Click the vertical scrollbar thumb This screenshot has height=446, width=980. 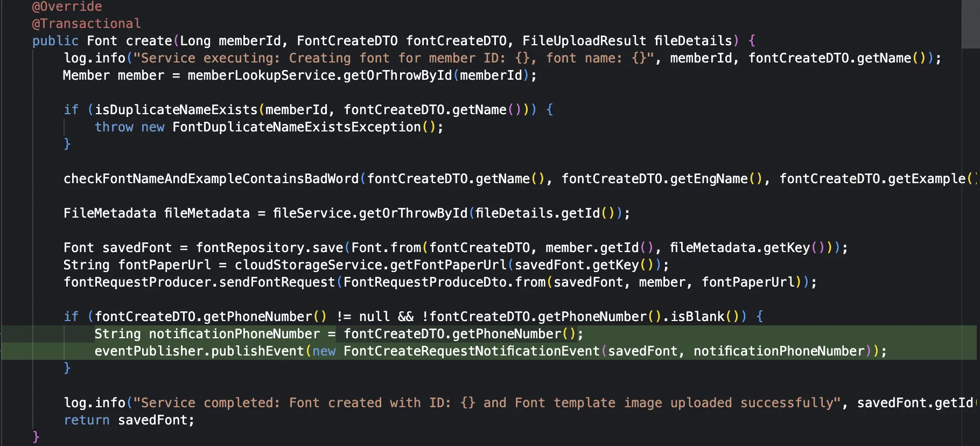click(x=970, y=24)
